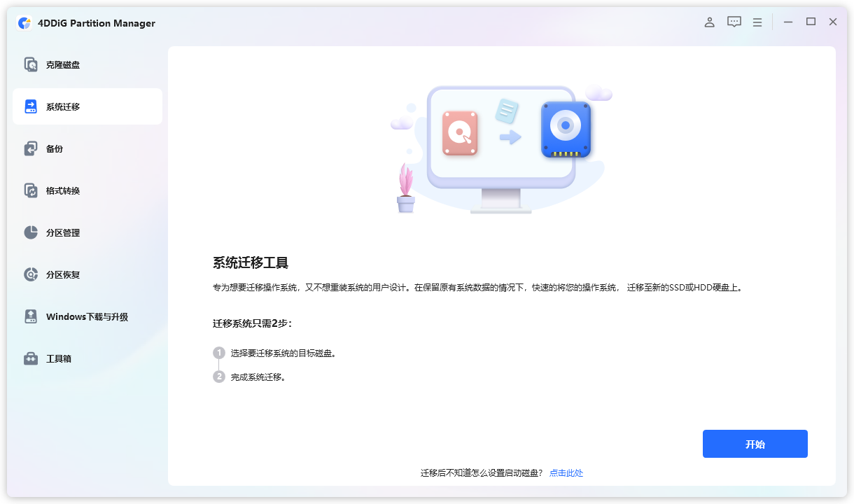Click the step 2 circle marker
Viewport: 854px width, 504px height.
pos(218,376)
